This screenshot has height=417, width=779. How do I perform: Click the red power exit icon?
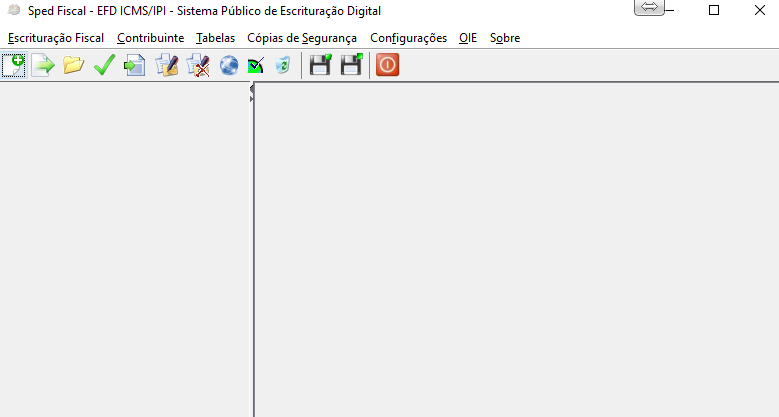387,66
